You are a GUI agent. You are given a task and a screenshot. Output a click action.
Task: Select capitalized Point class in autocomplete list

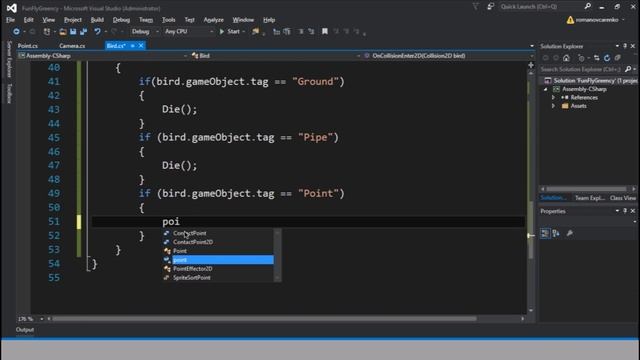[218, 251]
